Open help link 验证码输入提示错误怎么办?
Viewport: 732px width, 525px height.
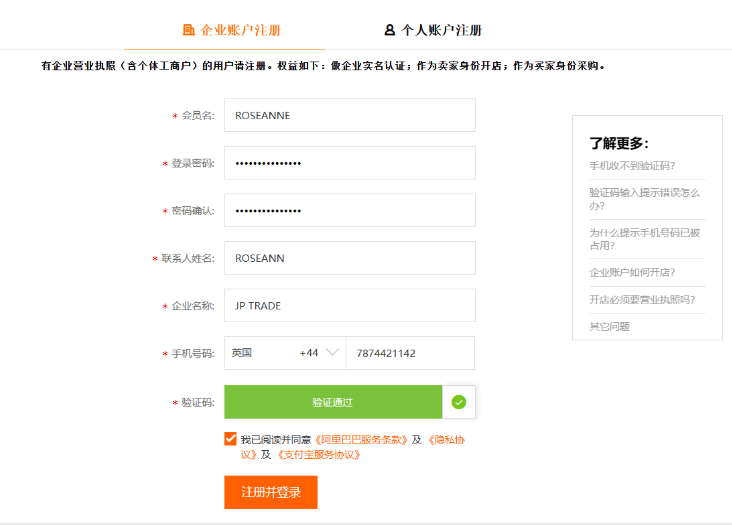[x=644, y=199]
